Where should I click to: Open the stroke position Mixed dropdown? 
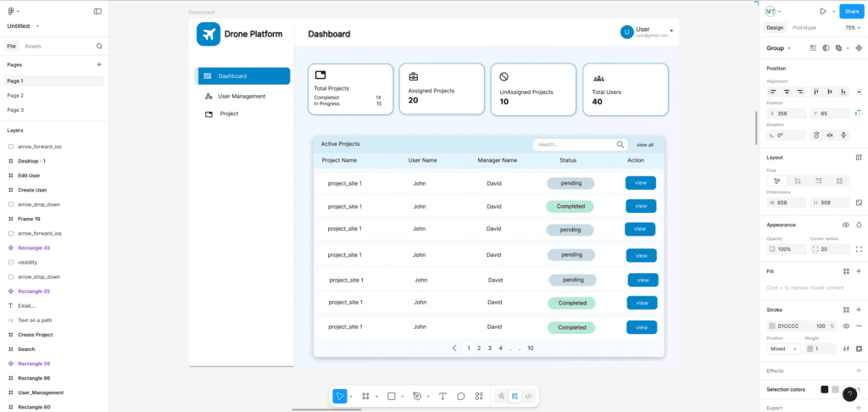tap(783, 349)
